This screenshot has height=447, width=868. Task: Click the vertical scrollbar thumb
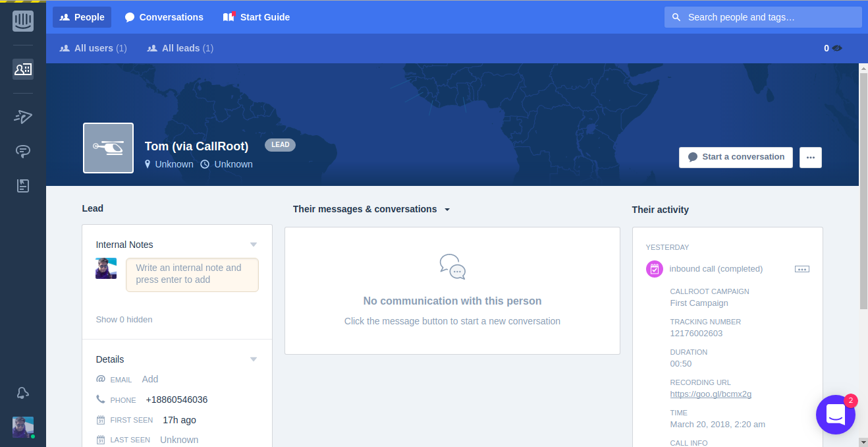pos(863,191)
